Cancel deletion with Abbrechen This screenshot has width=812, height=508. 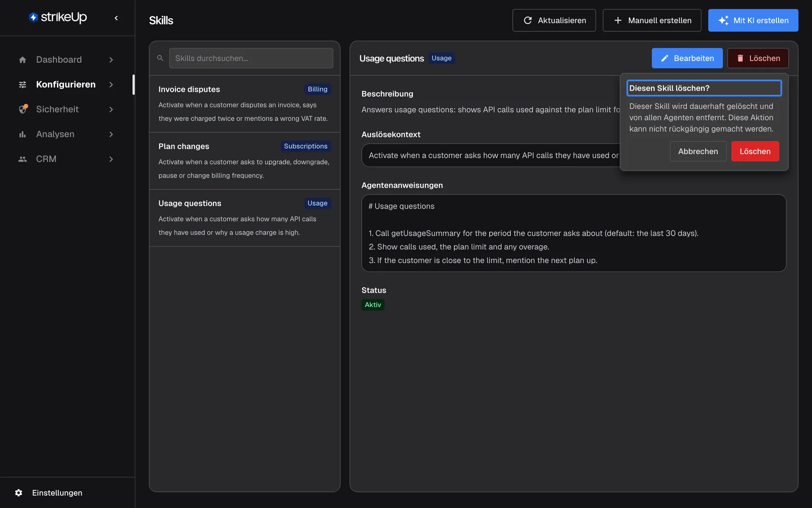698,151
